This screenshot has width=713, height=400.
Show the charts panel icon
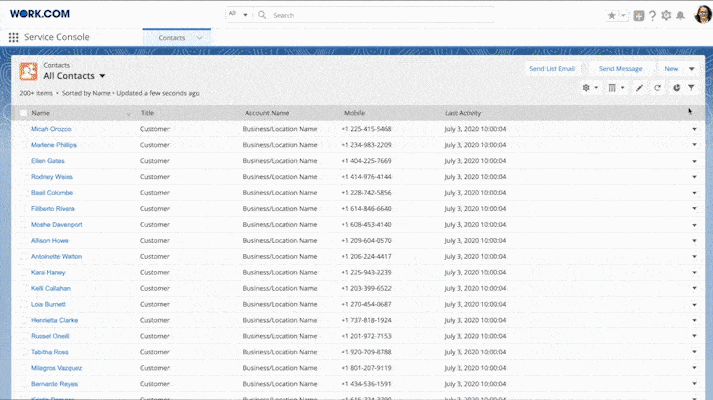[677, 88]
